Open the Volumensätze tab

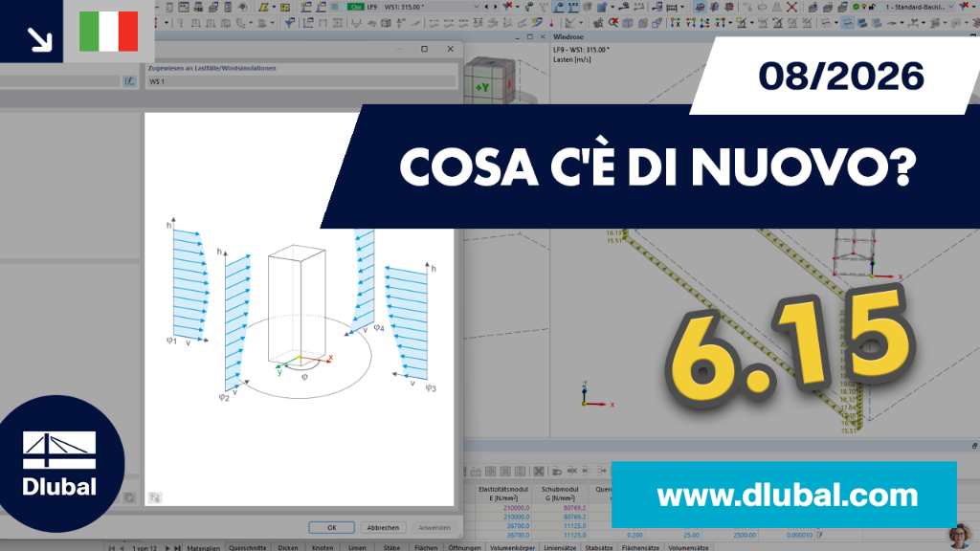(688, 548)
